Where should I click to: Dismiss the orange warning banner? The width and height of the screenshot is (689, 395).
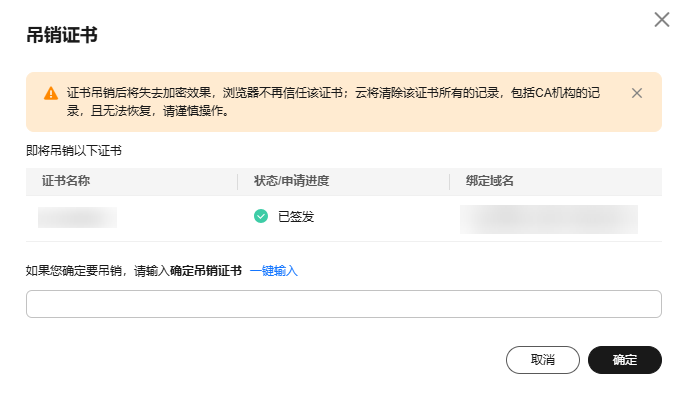coord(637,93)
